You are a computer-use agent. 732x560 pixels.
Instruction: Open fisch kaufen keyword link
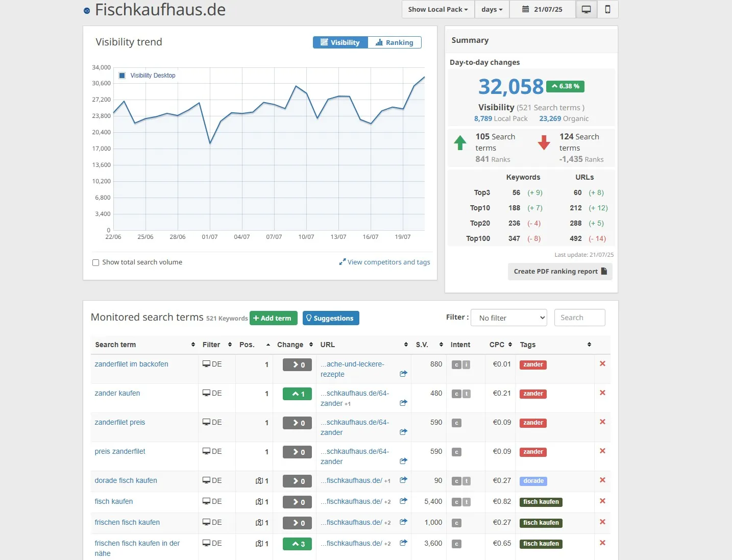click(113, 501)
